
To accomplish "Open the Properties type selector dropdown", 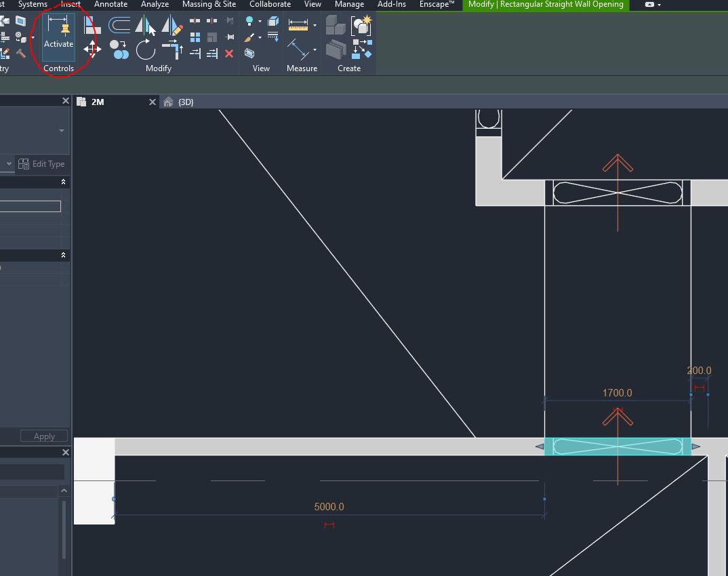I will click(x=61, y=130).
